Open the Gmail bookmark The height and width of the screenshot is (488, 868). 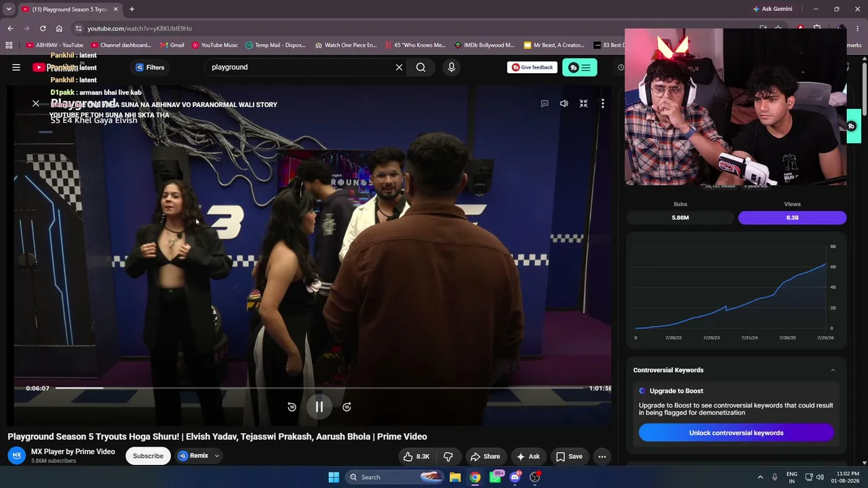point(172,45)
